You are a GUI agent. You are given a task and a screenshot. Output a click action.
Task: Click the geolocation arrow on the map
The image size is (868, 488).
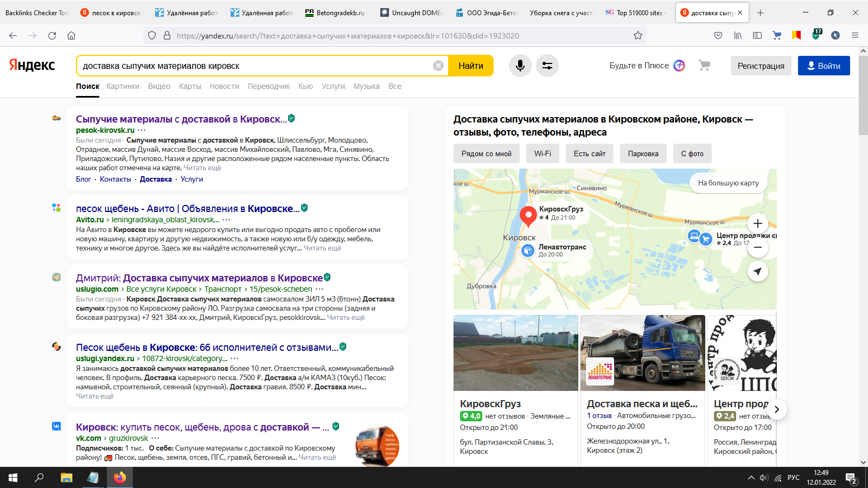click(758, 271)
